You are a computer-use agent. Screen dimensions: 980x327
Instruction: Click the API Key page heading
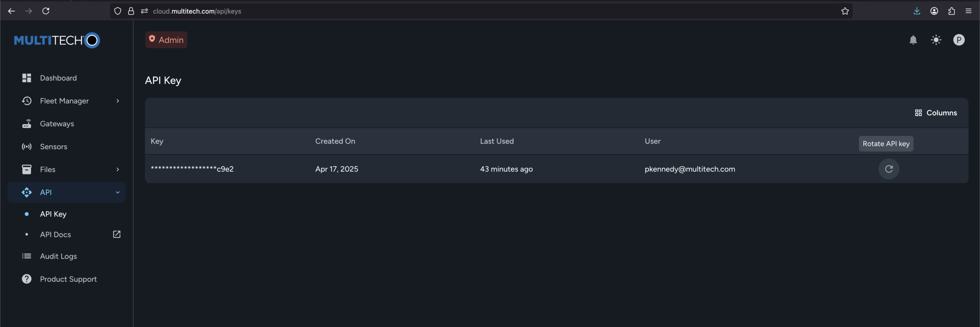(x=163, y=80)
